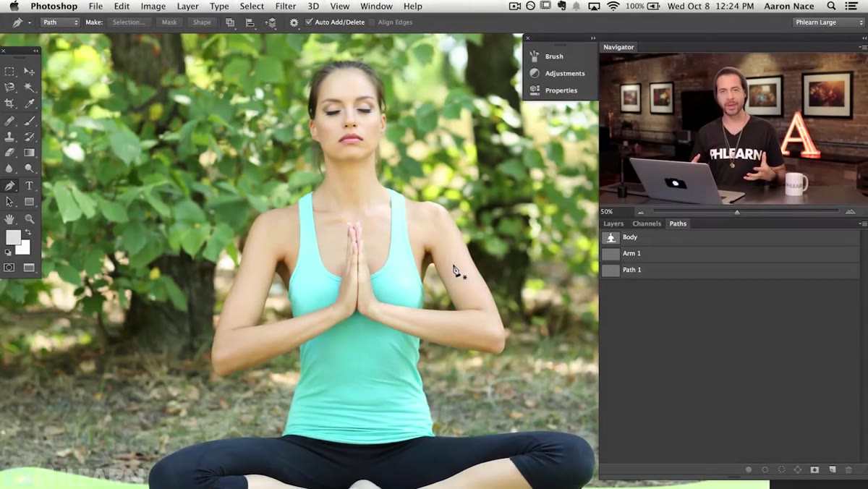This screenshot has width=868, height=489.
Task: Open the Phlearn Large workspace dropdown
Action: point(828,22)
